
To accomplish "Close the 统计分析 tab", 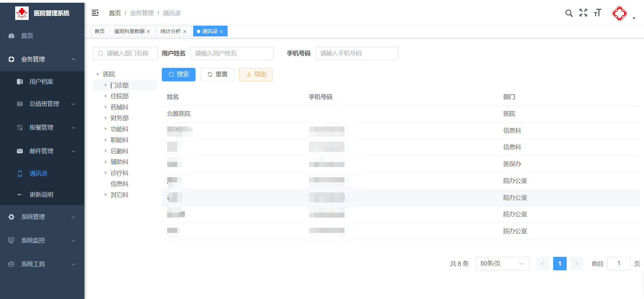I will tap(185, 32).
